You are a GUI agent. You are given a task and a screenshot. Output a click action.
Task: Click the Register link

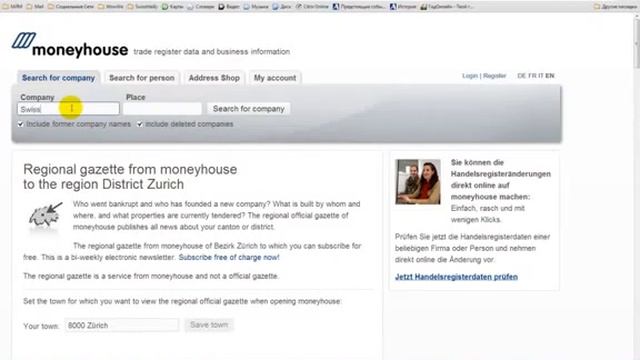[494, 76]
